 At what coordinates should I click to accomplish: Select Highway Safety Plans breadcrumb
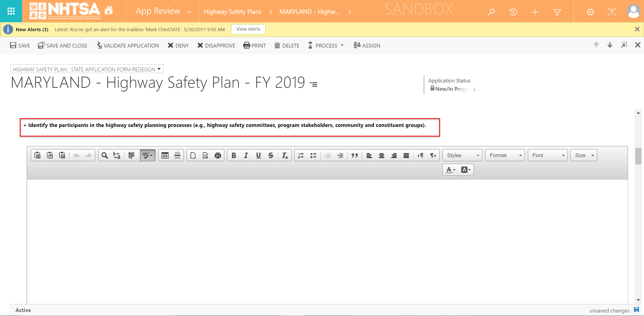point(232,12)
